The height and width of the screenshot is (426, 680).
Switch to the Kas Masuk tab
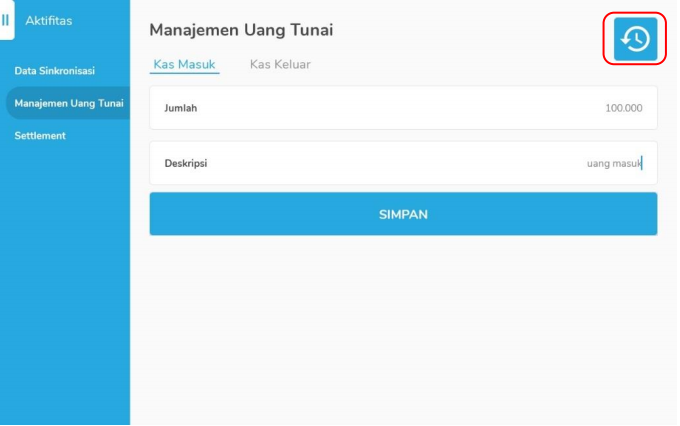pyautogui.click(x=184, y=64)
